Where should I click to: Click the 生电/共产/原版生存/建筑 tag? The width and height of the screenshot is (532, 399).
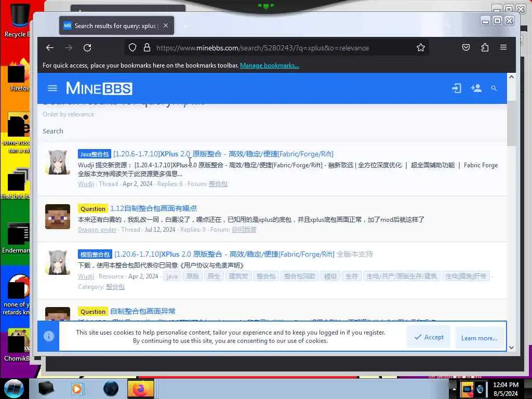[x=402, y=276]
